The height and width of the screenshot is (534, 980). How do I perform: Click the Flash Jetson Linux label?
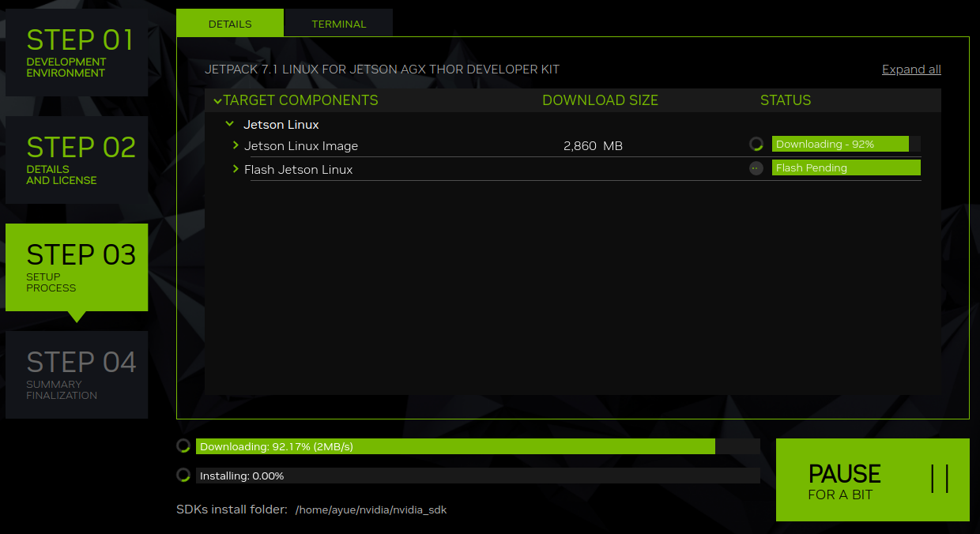click(299, 170)
